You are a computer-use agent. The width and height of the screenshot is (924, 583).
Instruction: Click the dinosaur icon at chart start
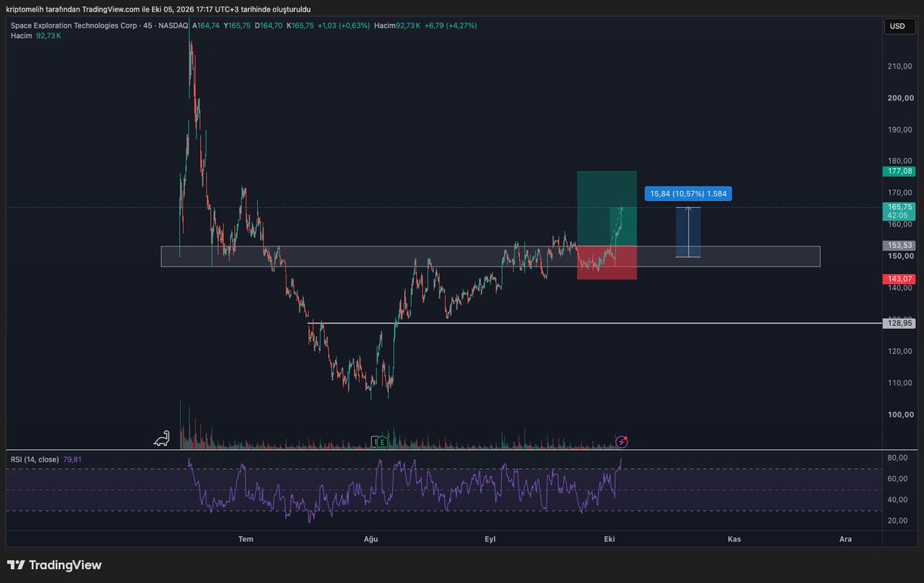[x=162, y=440]
